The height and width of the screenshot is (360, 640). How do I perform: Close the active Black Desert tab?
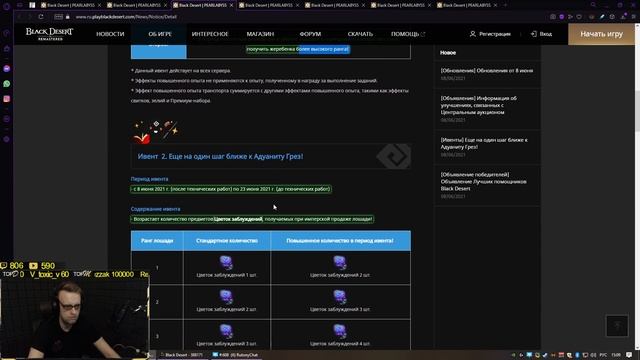click(231, 5)
